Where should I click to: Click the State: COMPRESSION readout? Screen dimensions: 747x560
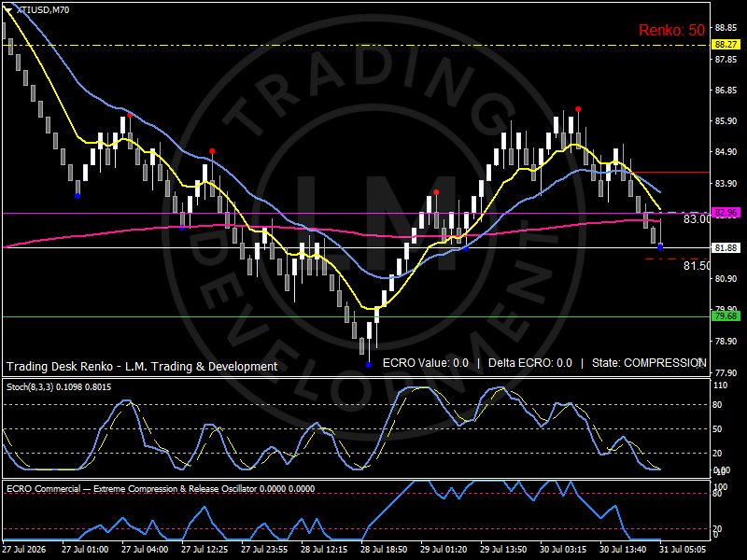649,363
